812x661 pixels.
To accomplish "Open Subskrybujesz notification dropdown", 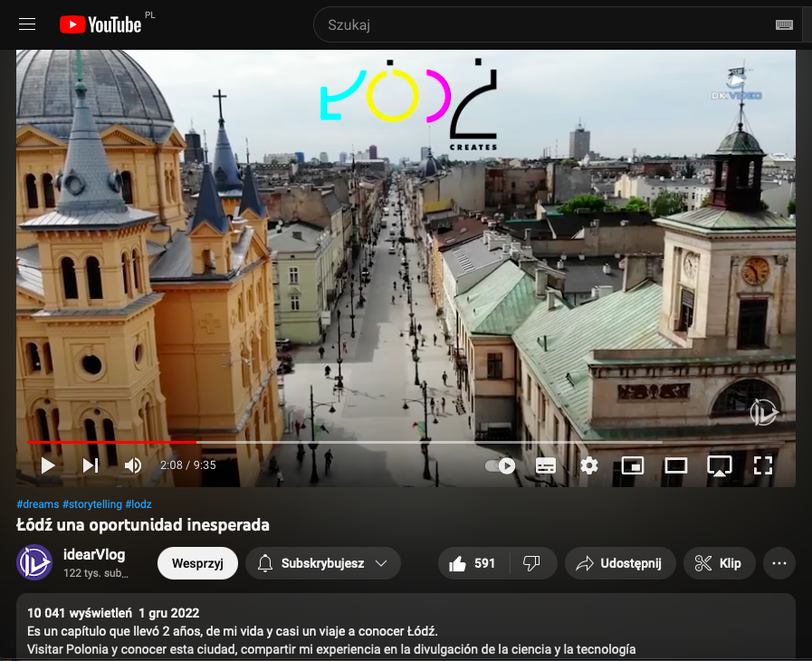I will (x=323, y=563).
